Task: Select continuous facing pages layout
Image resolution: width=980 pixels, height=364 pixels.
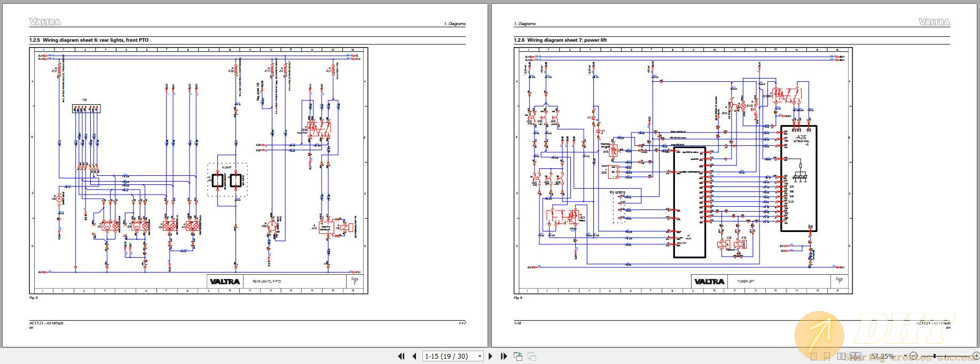Action: 854,356
